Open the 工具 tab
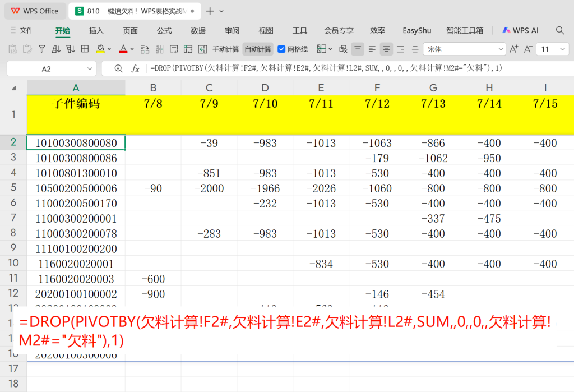Screen dimensions: 574x392 tap(300, 31)
